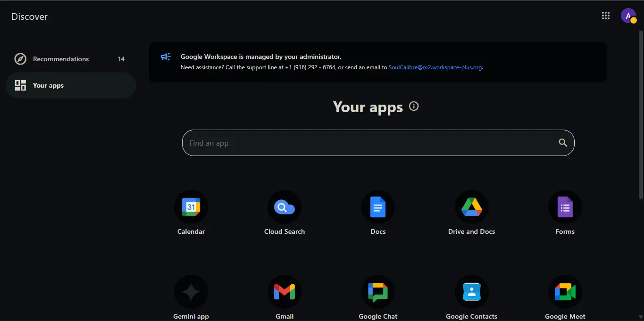Screen dimensions: 644x321
Task: Select Recommendations in the sidebar
Action: click(x=71, y=59)
